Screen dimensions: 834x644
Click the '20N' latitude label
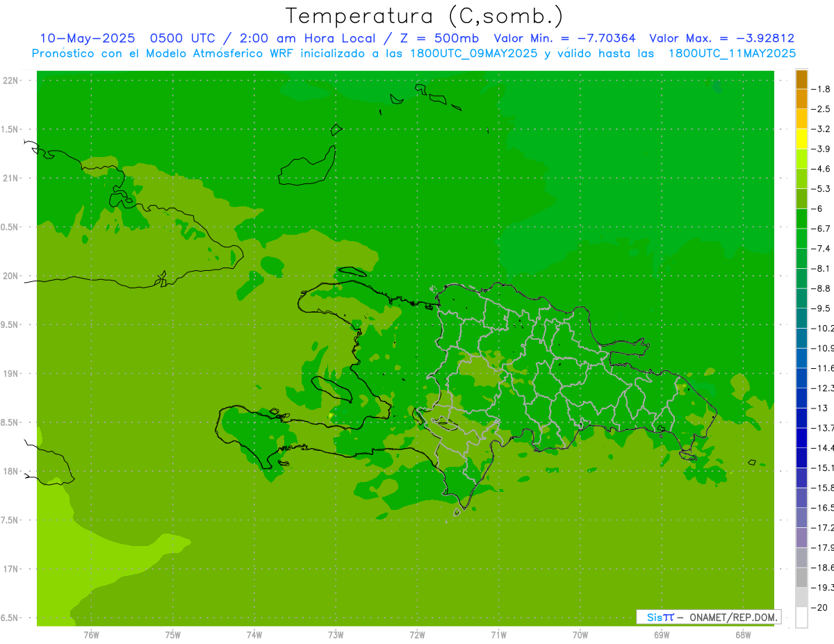click(11, 276)
